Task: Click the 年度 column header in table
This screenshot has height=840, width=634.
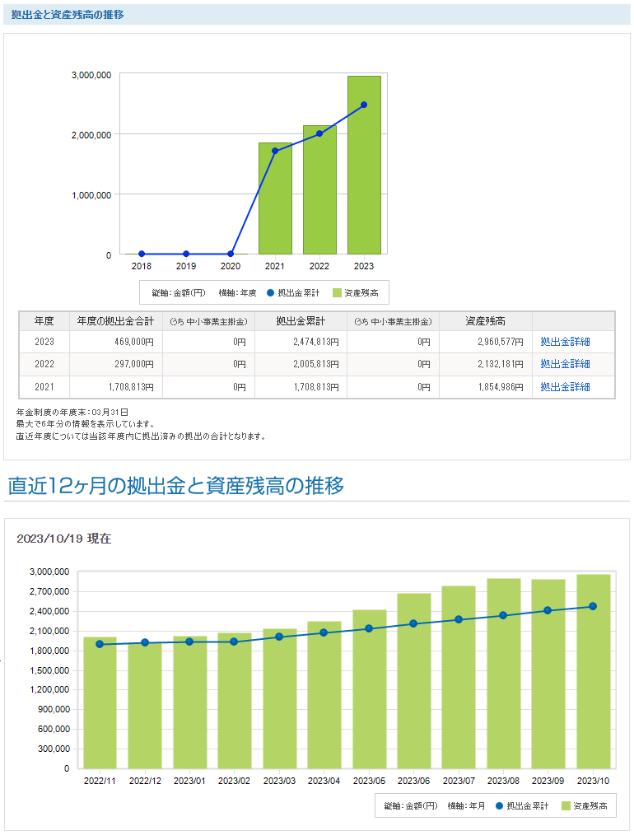Action: point(44,321)
